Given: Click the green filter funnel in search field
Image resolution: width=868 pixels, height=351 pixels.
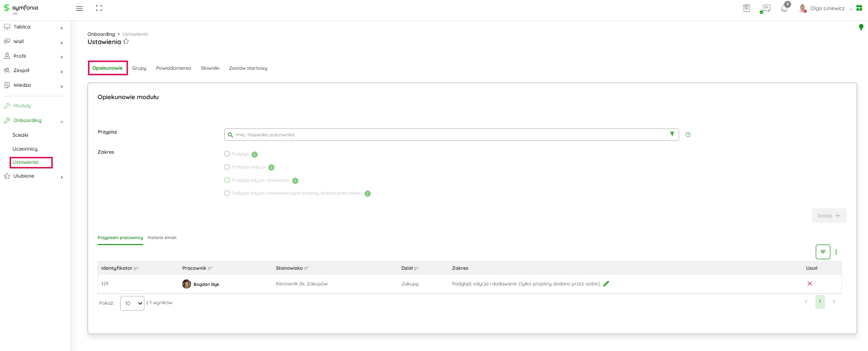Looking at the screenshot, I should pos(672,134).
